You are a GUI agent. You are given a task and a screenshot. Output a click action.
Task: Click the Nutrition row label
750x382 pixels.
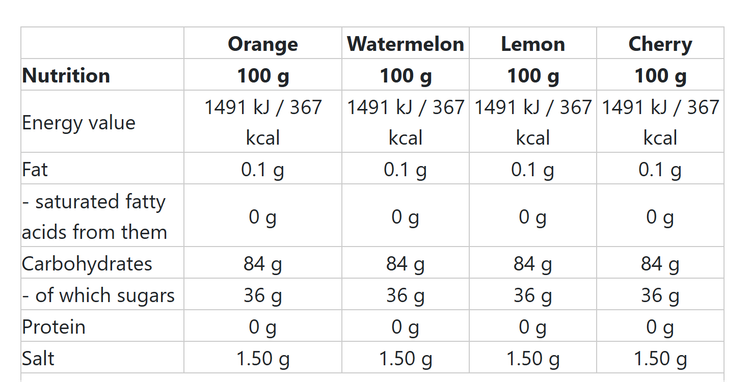coord(66,76)
